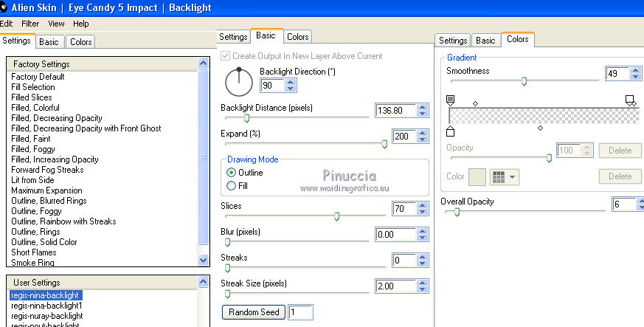The image size is (644, 327).
Task: Open the Help menu
Action: 81,24
